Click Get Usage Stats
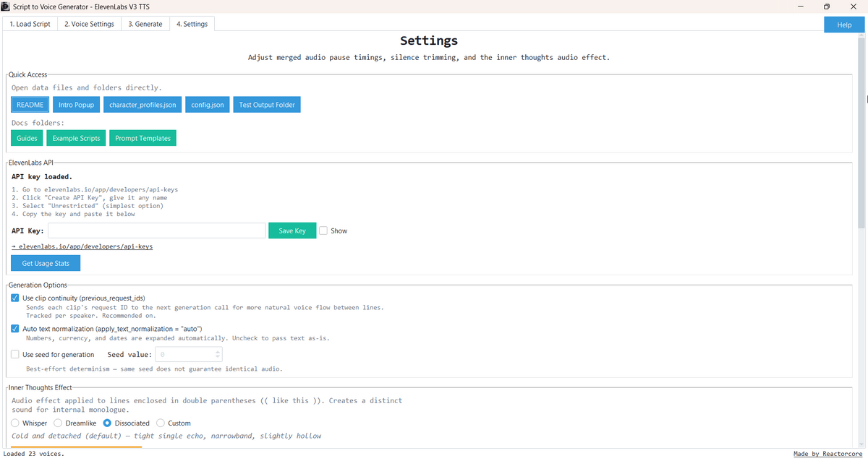Image resolution: width=868 pixels, height=461 pixels. pos(46,263)
